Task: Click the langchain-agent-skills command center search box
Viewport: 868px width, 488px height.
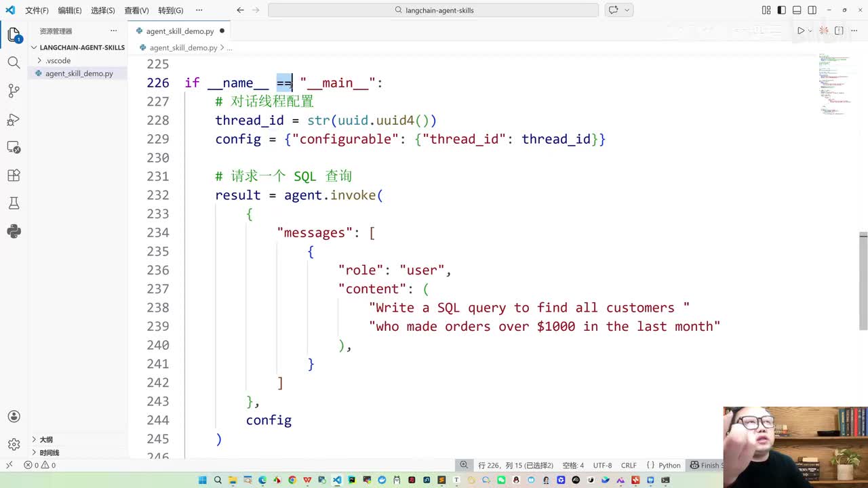Action: (433, 10)
